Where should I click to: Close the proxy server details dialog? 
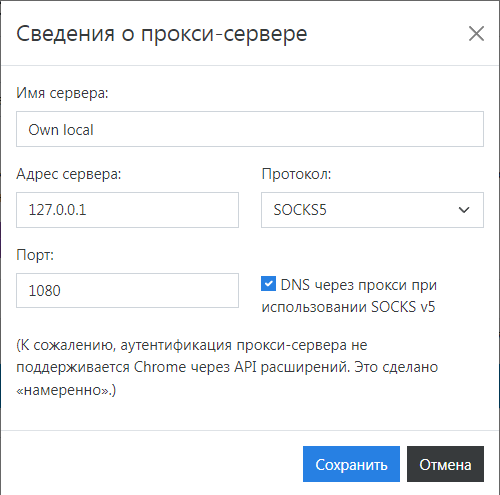476,34
